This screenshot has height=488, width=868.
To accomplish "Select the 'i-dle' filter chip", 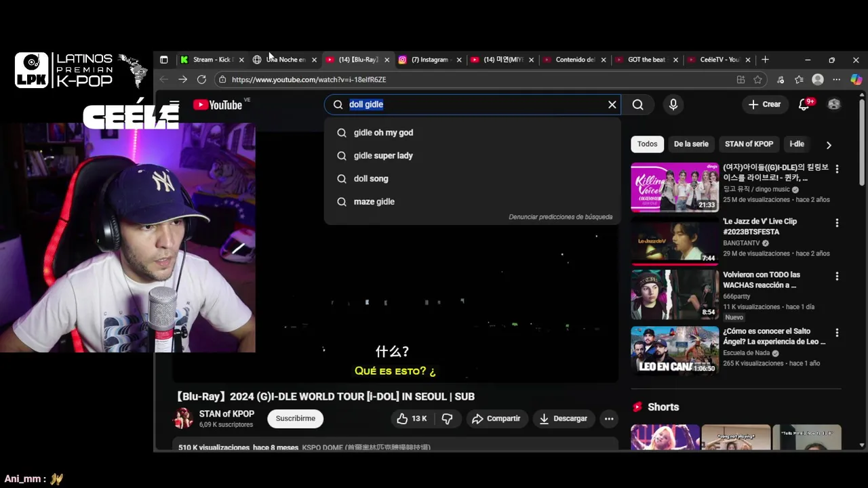I will (x=797, y=144).
